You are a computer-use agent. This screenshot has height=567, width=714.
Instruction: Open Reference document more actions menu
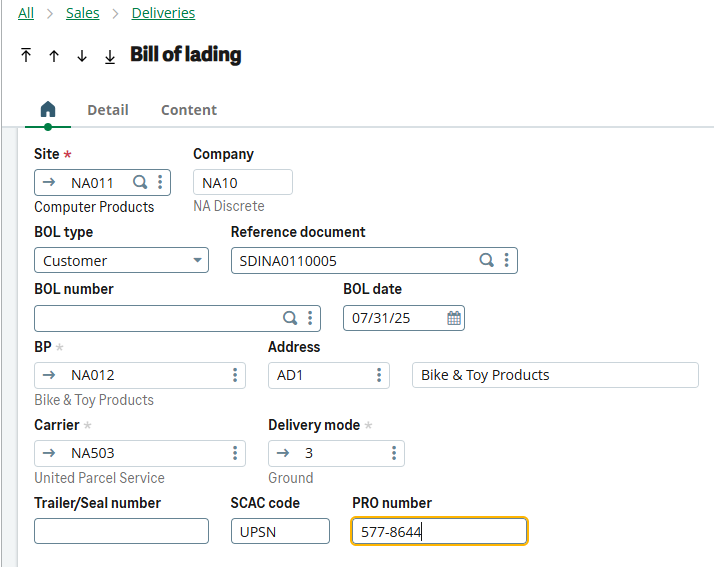tap(507, 260)
